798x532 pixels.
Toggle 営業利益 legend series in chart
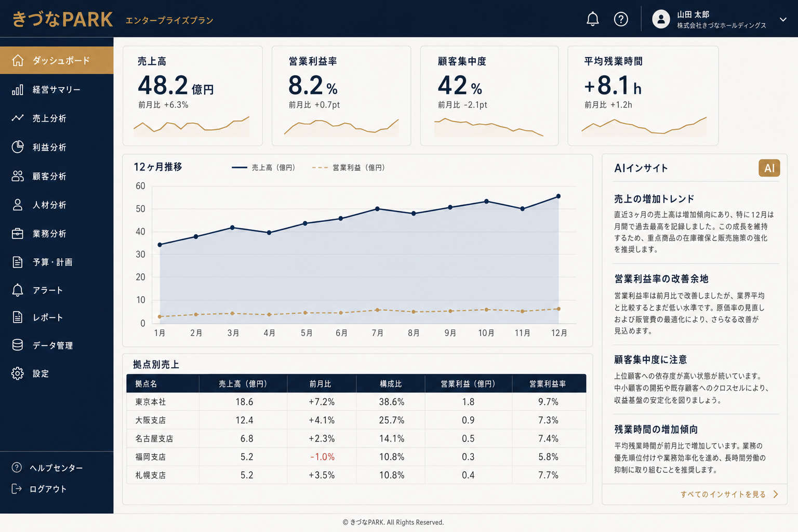tap(348, 167)
